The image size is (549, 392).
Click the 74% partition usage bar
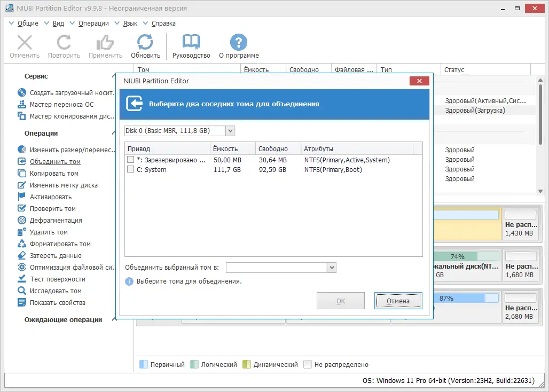[466, 256]
